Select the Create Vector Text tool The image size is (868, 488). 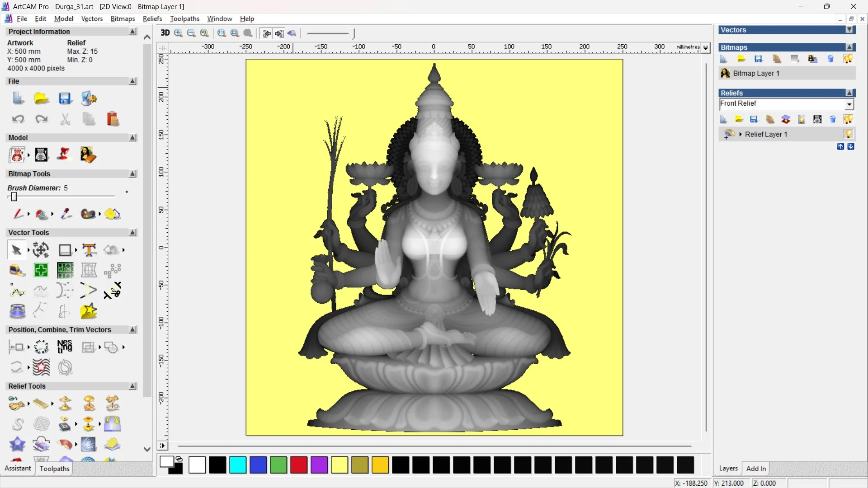pos(89,250)
